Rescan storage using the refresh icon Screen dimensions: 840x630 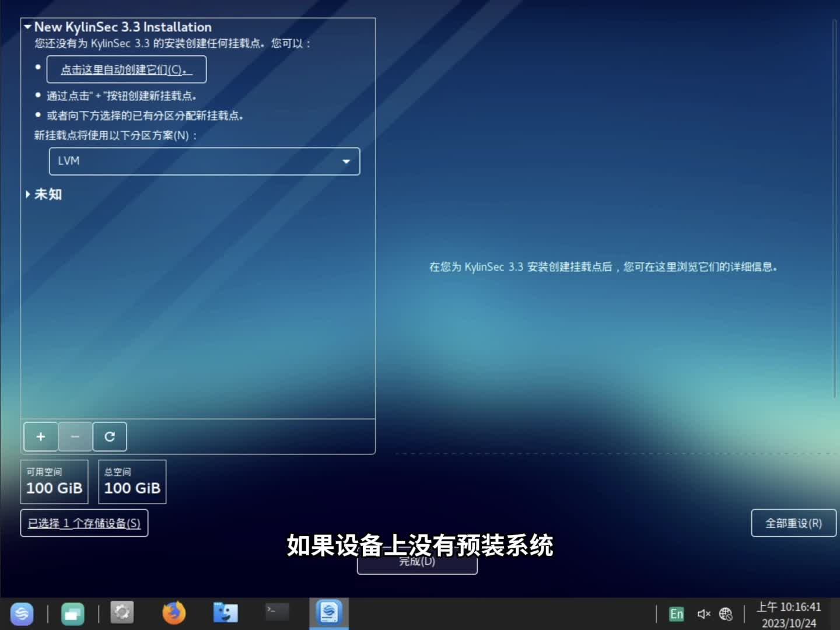(x=109, y=436)
